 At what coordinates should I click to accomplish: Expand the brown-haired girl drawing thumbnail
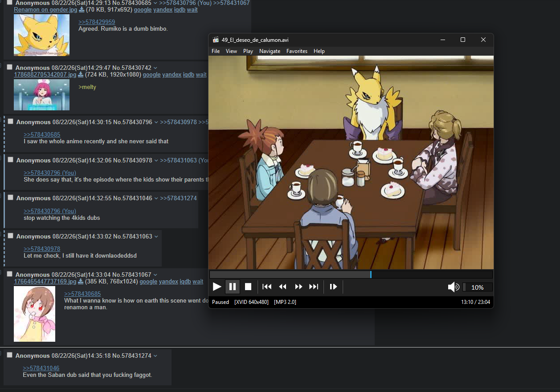(x=34, y=314)
